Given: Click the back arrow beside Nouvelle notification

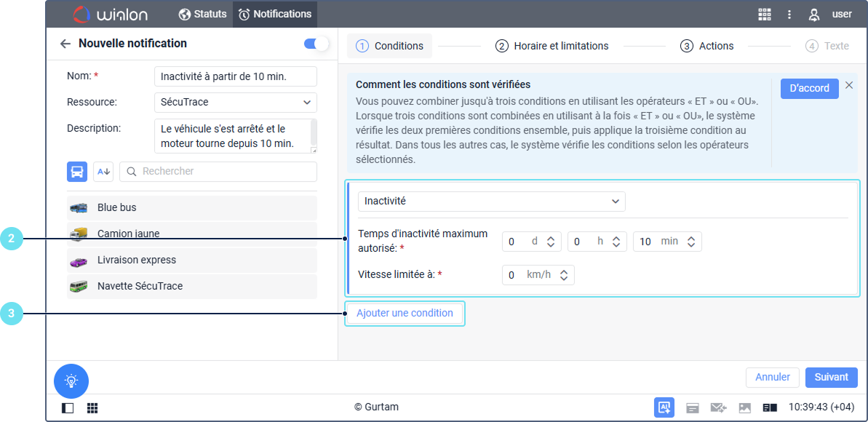Looking at the screenshot, I should (65, 44).
